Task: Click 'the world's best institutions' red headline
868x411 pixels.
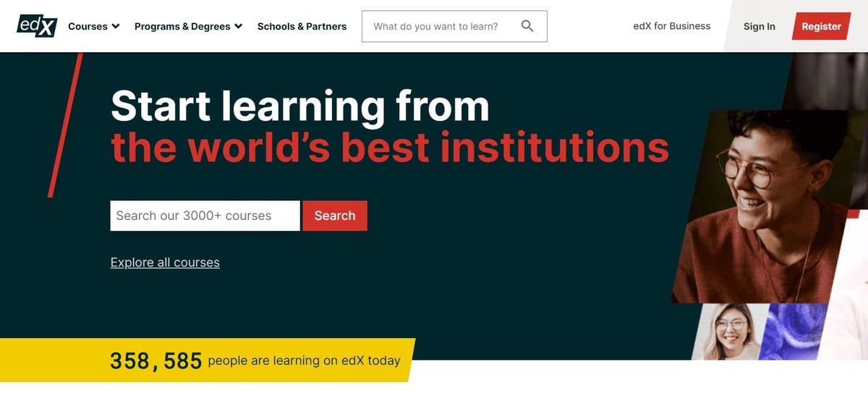Action: [390, 147]
